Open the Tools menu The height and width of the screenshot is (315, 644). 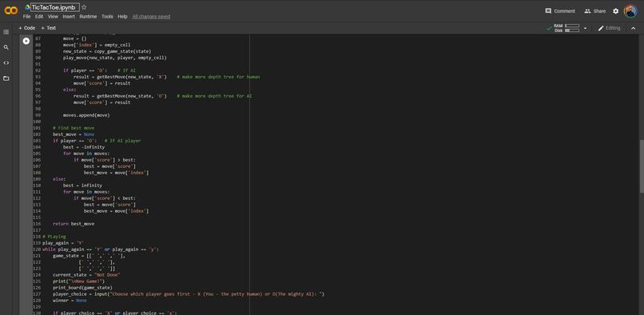pyautogui.click(x=107, y=17)
